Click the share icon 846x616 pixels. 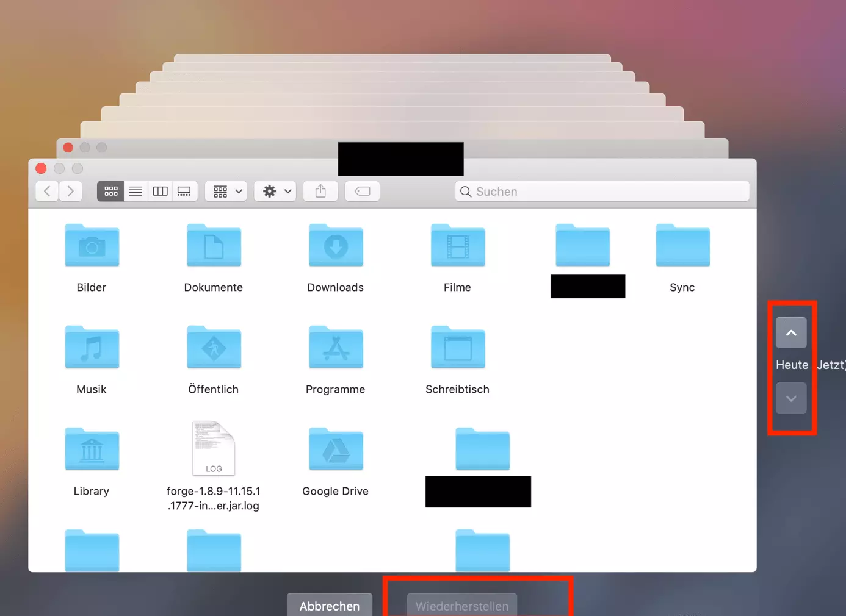tap(320, 192)
